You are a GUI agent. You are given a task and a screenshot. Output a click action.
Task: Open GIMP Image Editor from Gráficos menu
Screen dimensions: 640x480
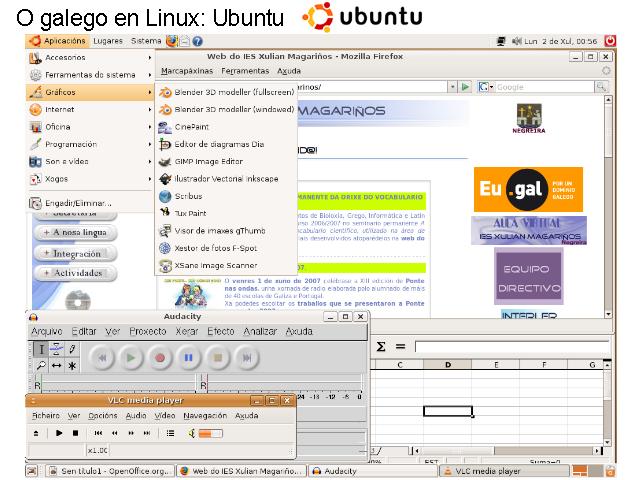point(208,161)
